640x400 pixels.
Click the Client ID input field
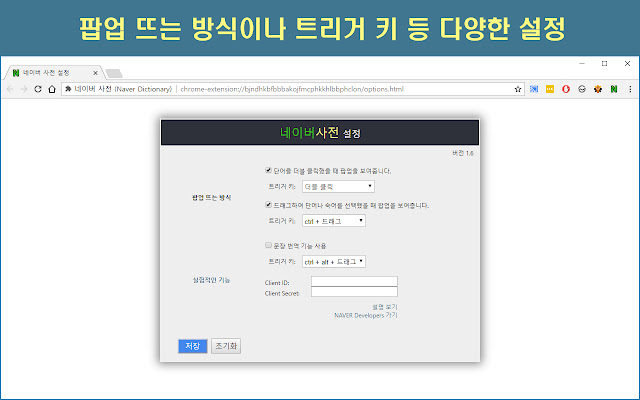click(x=354, y=281)
